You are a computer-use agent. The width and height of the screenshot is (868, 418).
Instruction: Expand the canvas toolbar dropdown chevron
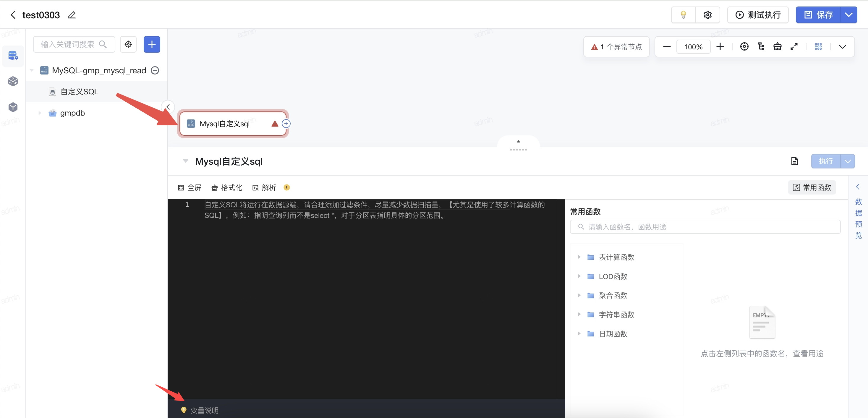tap(842, 47)
